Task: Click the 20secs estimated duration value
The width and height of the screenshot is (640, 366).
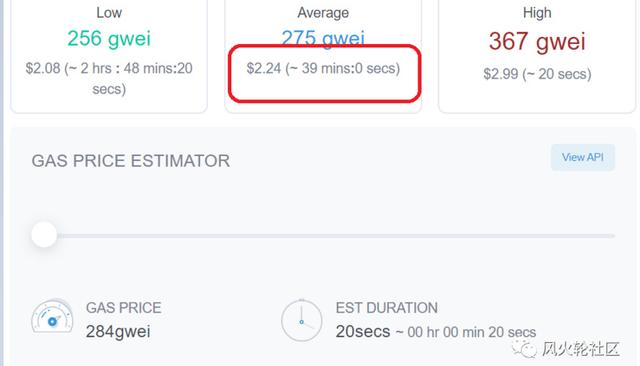Action: pyautogui.click(x=363, y=331)
